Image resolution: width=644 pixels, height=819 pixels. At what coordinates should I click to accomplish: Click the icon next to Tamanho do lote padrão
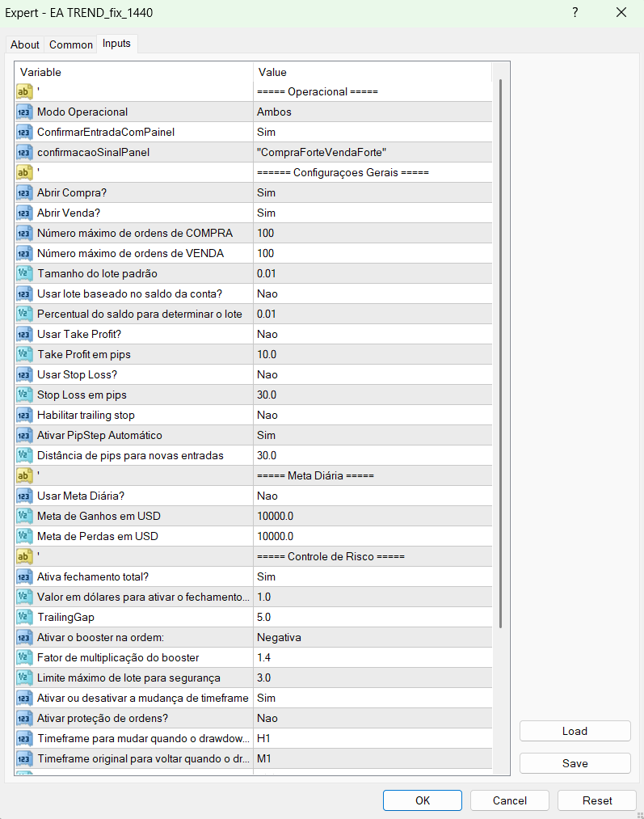(24, 273)
